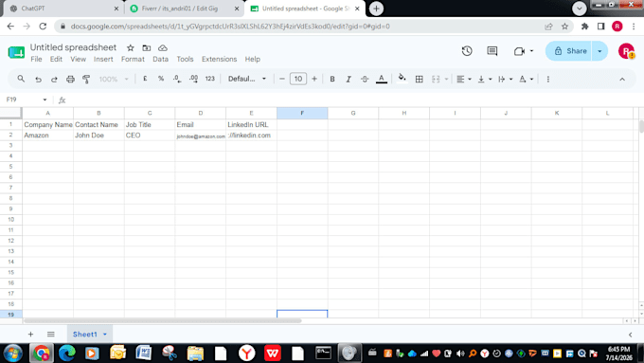644x363 pixels.
Task: Click the Share button
Action: point(569,51)
